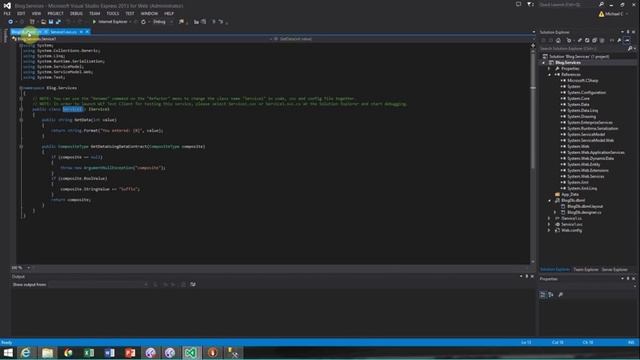Click the Solution Explorer search magnifier icon

[630, 49]
